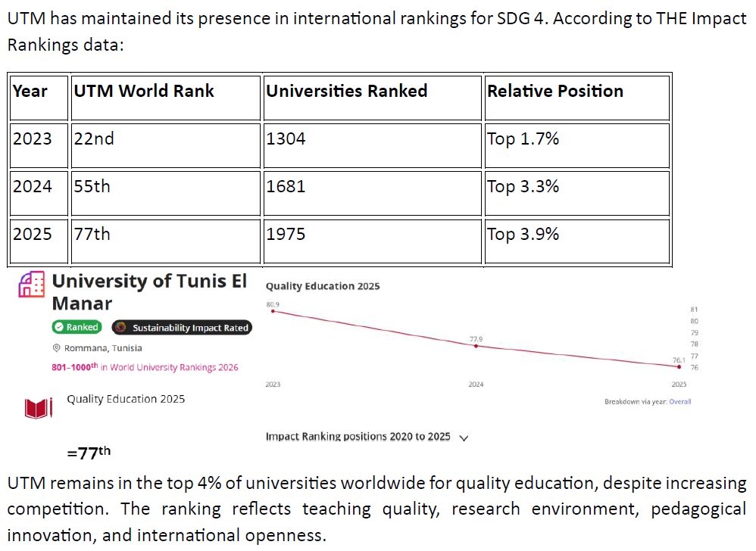Click the Quality Education 2025 chart title
Viewport: 756px width, 551px height.
pyautogui.click(x=323, y=286)
